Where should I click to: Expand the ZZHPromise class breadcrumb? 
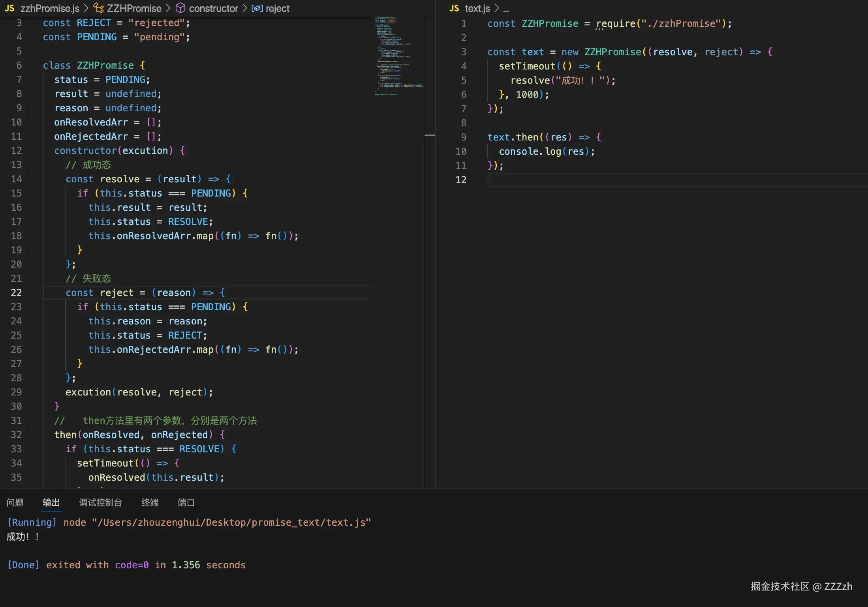point(134,8)
